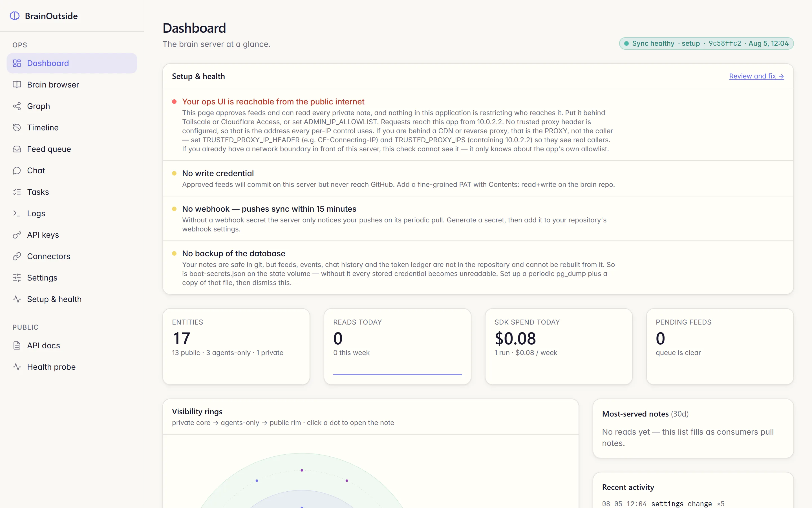Click 'No backup of the database' title
Image resolution: width=812 pixels, height=508 pixels.
(x=233, y=253)
